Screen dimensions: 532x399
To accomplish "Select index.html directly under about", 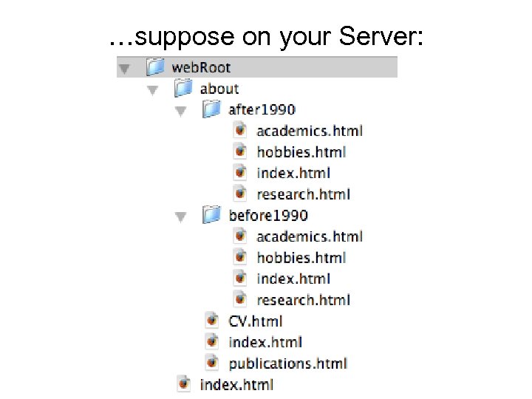I will 265,342.
